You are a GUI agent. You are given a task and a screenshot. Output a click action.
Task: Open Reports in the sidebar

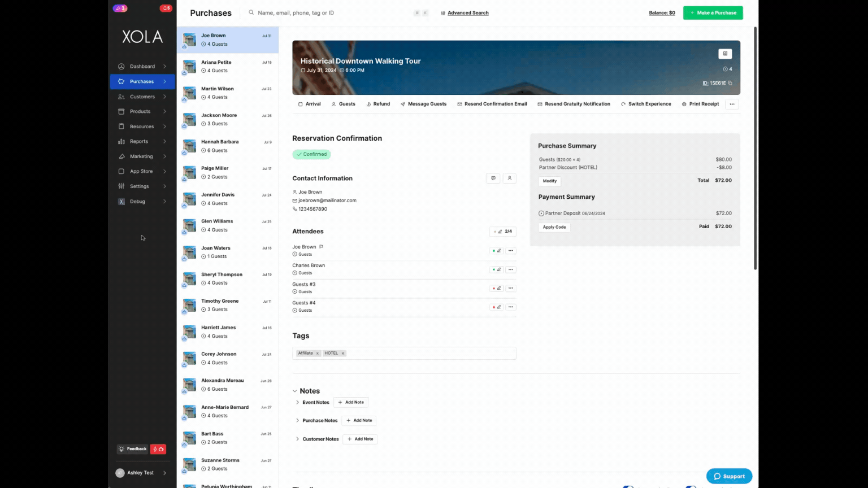pyautogui.click(x=142, y=141)
